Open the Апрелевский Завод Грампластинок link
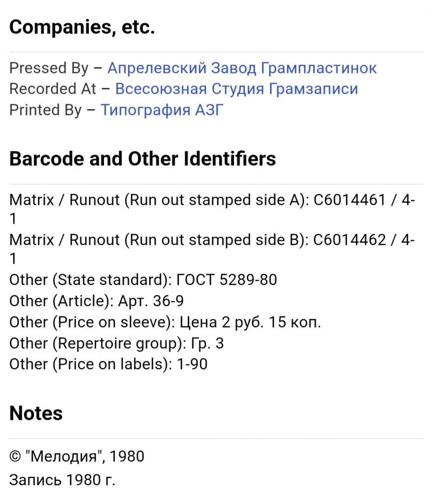 (242, 68)
